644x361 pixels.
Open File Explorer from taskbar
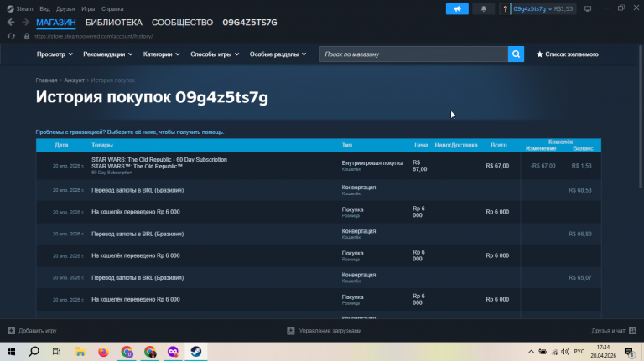click(80, 352)
